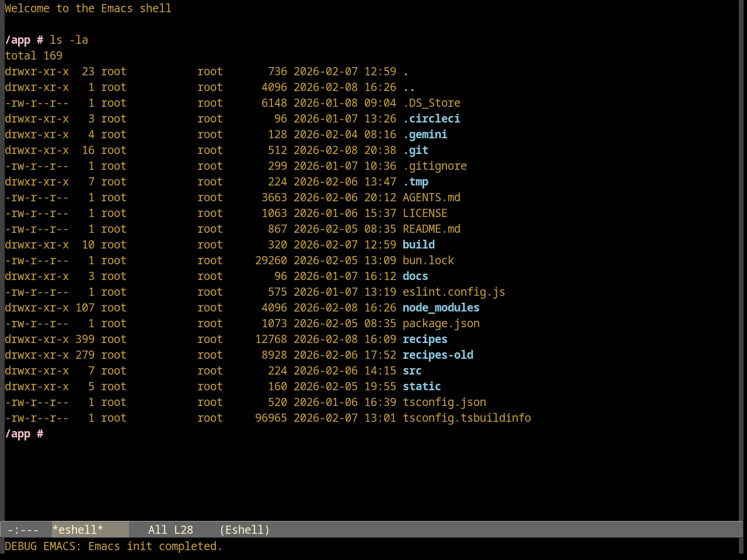Click the .circleci directory name

(x=431, y=118)
